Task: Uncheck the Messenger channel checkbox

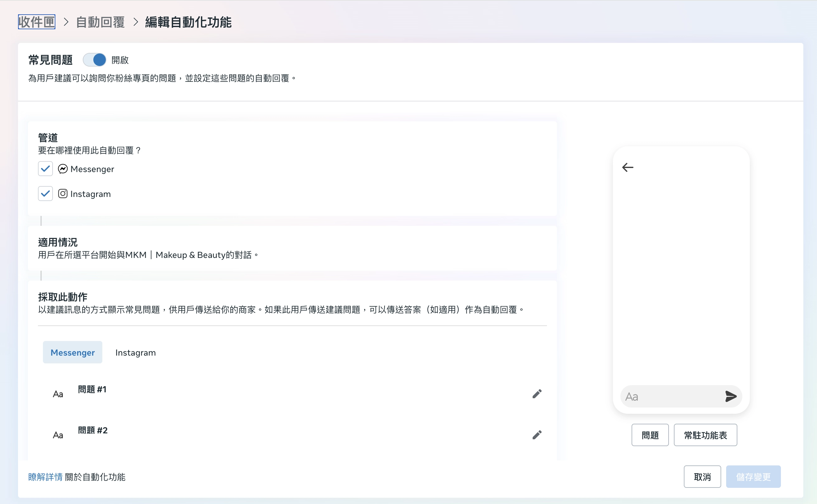Action: [x=45, y=169]
